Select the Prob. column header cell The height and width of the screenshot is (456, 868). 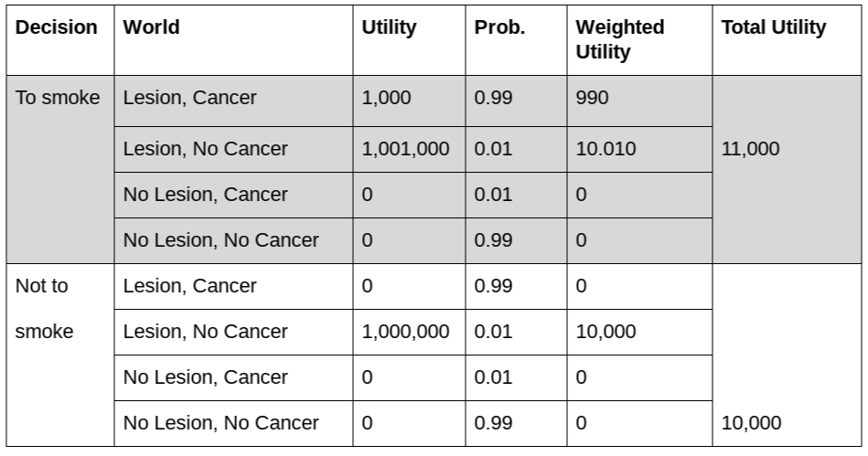click(499, 27)
